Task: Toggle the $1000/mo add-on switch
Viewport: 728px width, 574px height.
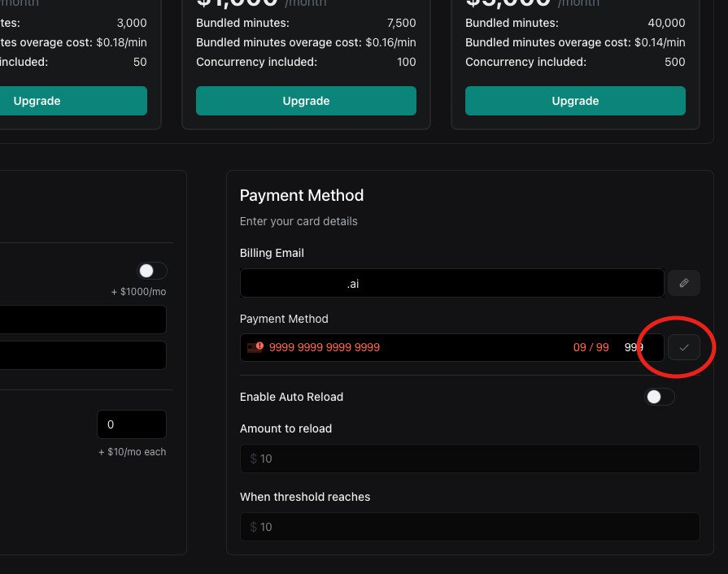Action: click(x=151, y=270)
